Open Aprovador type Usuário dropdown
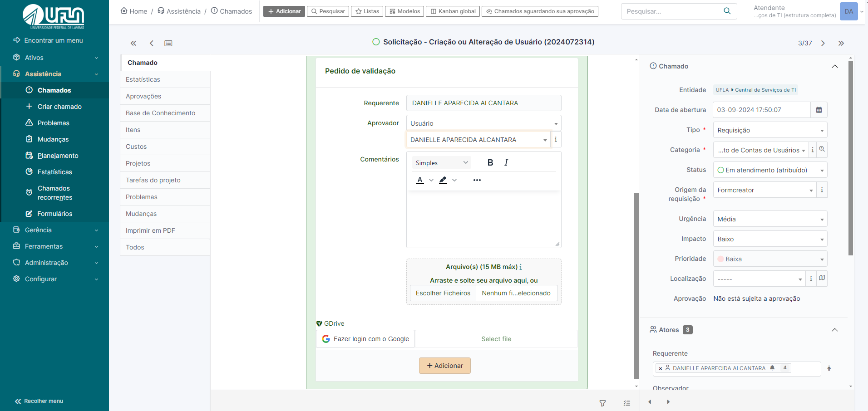868x411 pixels. [484, 123]
